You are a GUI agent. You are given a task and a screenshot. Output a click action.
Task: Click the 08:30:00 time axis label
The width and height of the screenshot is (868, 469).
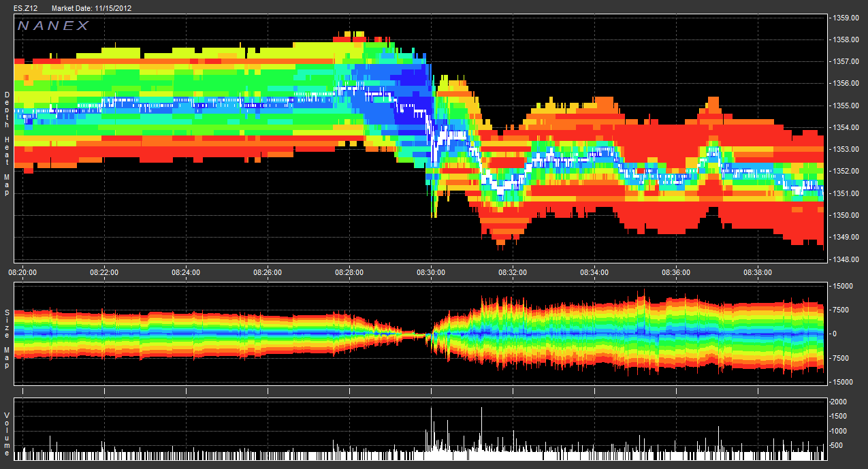pos(430,272)
